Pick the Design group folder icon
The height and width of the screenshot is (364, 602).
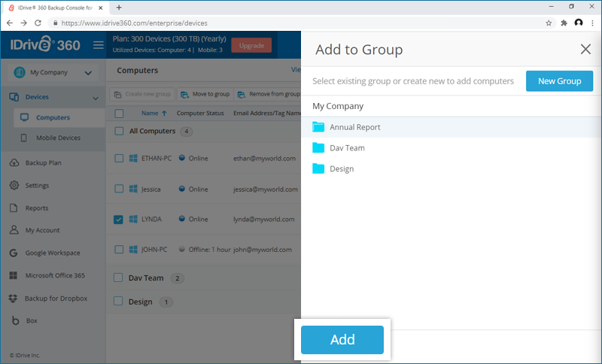[318, 169]
